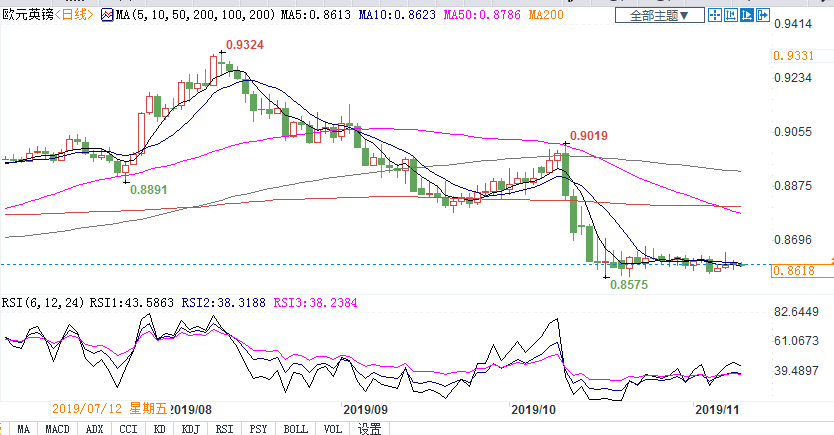Click the 0.9324 high price marker

click(x=245, y=45)
